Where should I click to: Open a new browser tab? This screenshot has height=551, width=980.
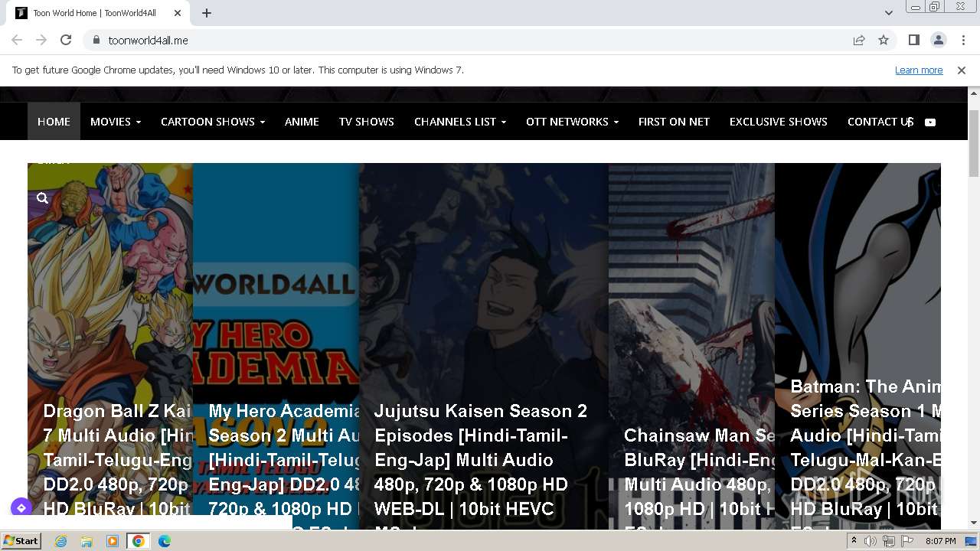(207, 13)
